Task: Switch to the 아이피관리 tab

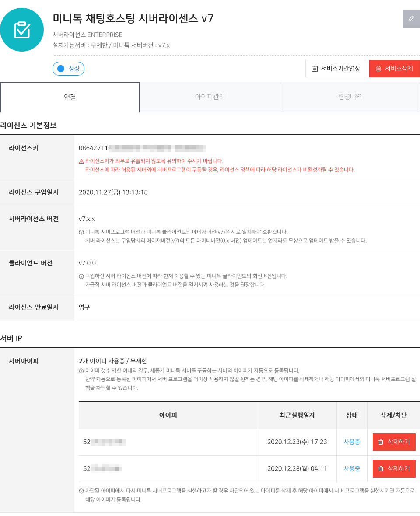Action: point(210,97)
